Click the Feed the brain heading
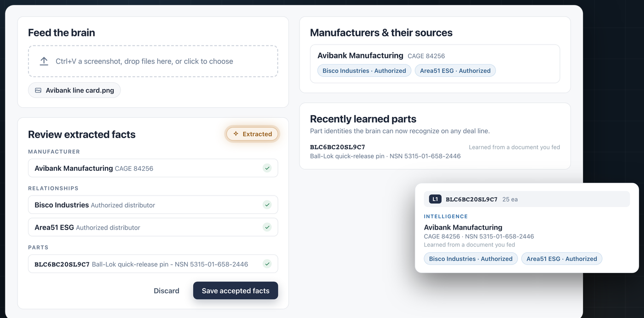 coord(62,33)
